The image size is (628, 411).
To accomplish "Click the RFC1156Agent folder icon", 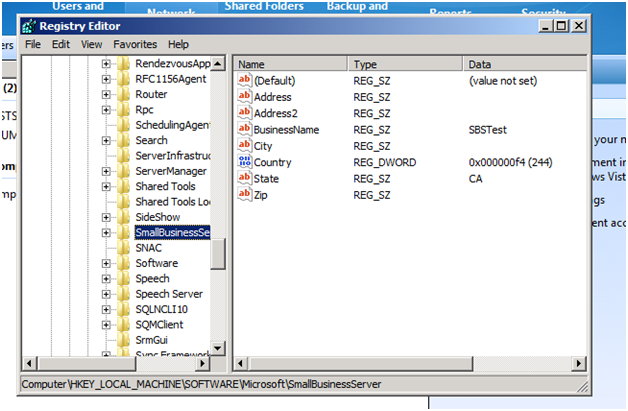I will pos(124,79).
